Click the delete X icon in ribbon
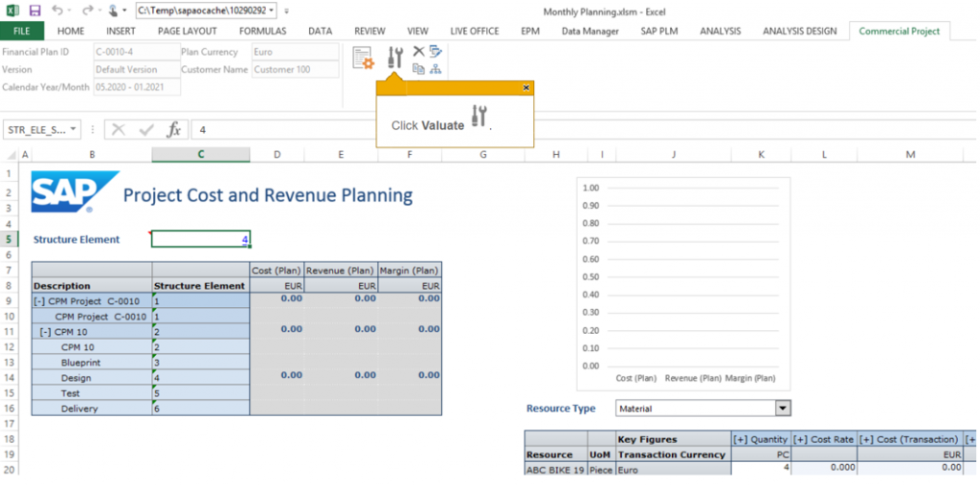980x486 pixels. pos(418,52)
